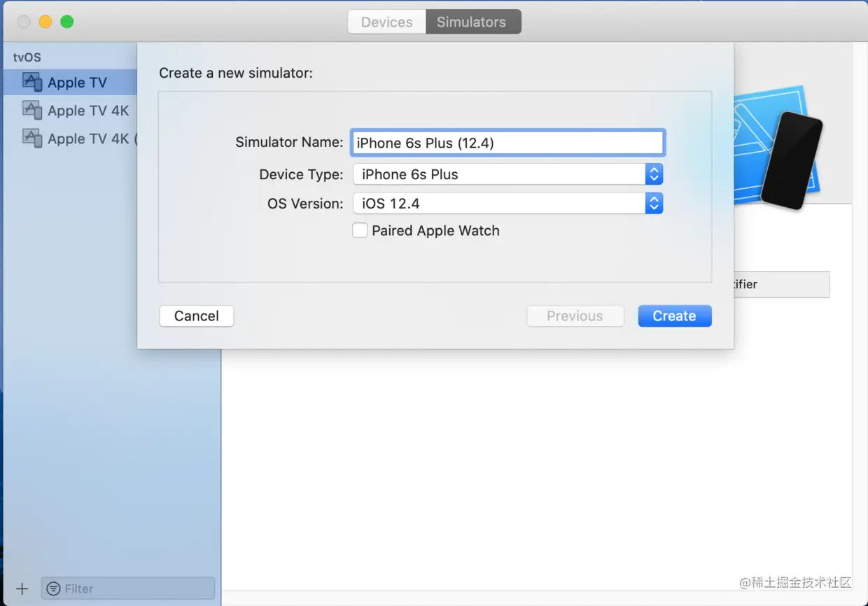Select Apple TV 4K in sidebar
The image size is (868, 606).
tap(70, 110)
